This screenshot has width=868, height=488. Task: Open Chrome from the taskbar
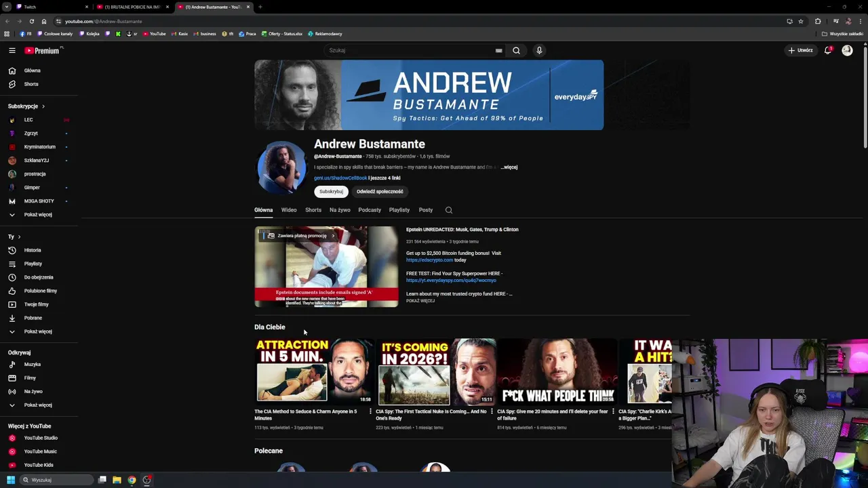132,480
